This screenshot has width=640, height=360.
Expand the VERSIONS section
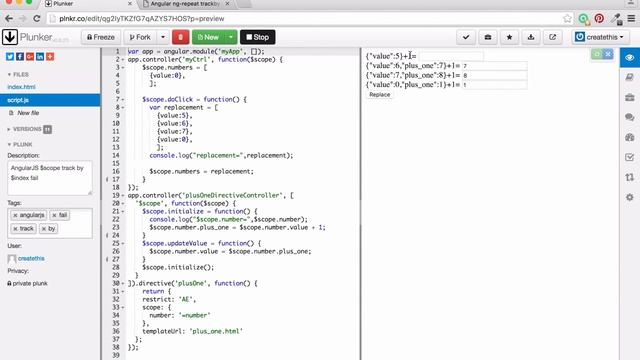(29, 129)
